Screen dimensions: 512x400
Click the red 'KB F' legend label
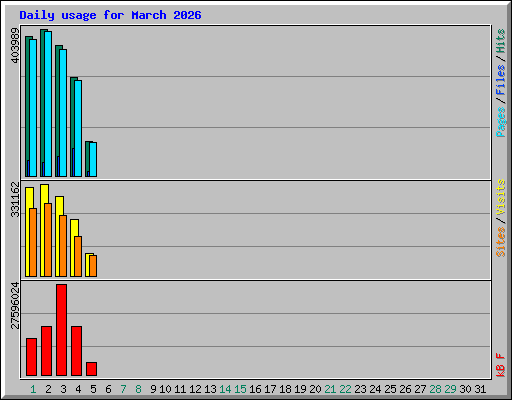501,365
